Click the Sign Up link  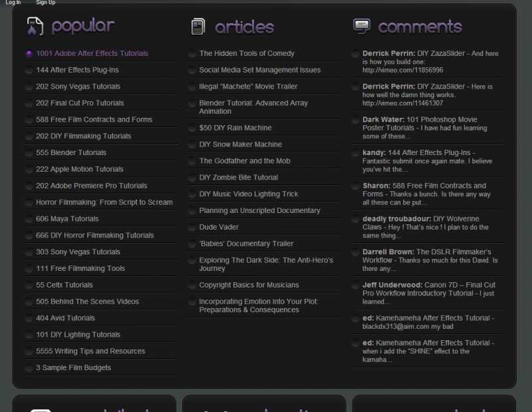(45, 3)
